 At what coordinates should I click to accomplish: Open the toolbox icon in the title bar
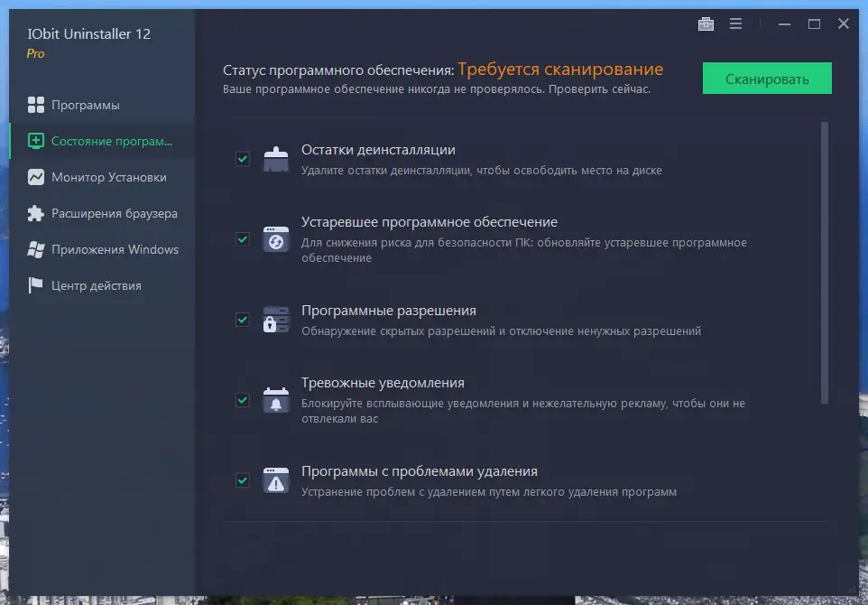coord(706,23)
